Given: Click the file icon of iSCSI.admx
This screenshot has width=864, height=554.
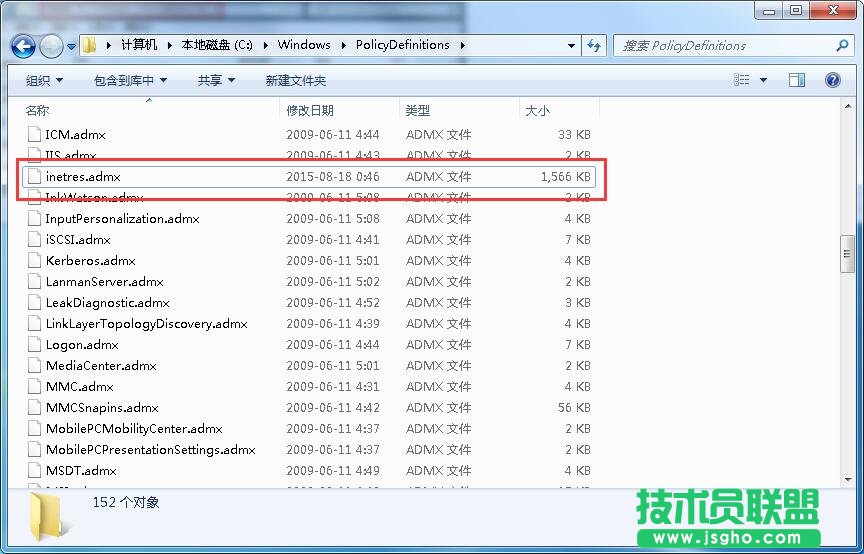Looking at the screenshot, I should click(x=34, y=240).
